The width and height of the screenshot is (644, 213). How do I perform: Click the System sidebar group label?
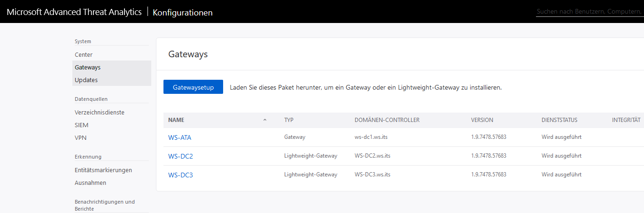coord(83,41)
